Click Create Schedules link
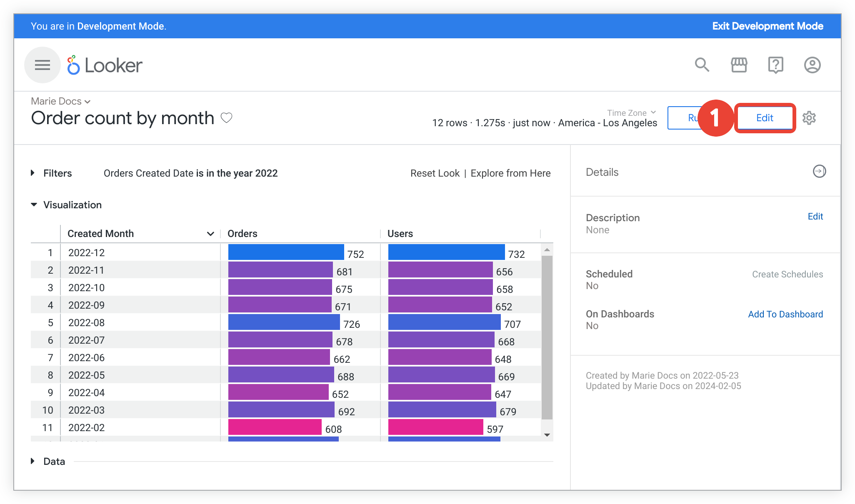The width and height of the screenshot is (855, 504). coord(787,275)
